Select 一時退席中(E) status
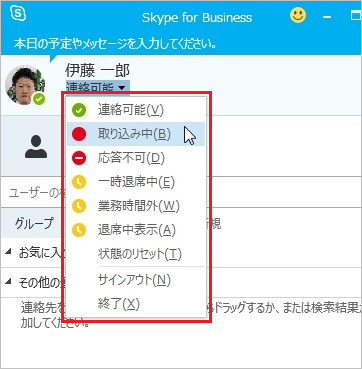 (136, 182)
